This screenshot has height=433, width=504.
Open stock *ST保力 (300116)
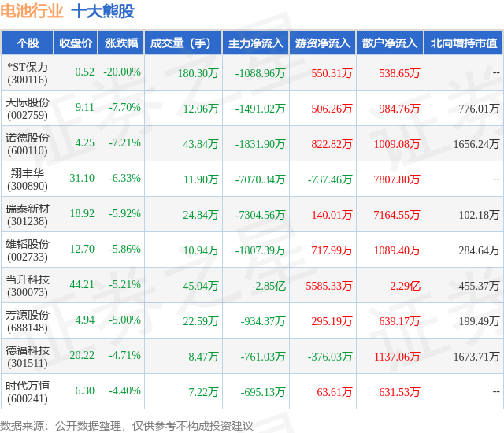[x=28, y=73]
